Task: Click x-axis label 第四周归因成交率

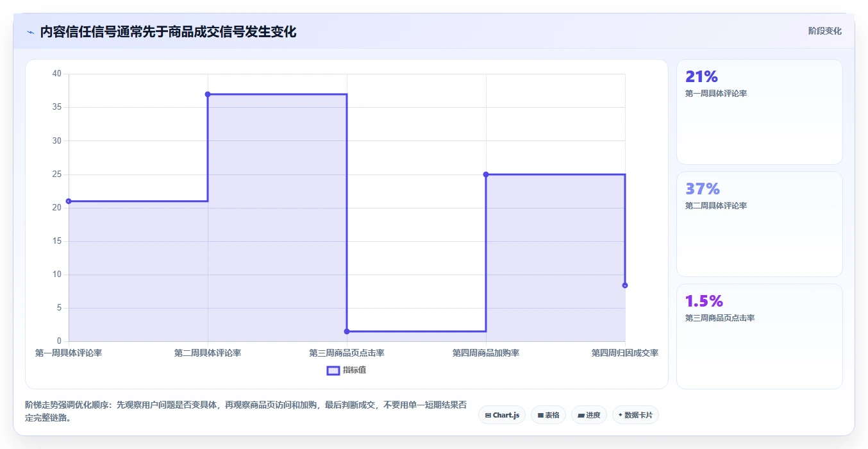Action: click(625, 353)
